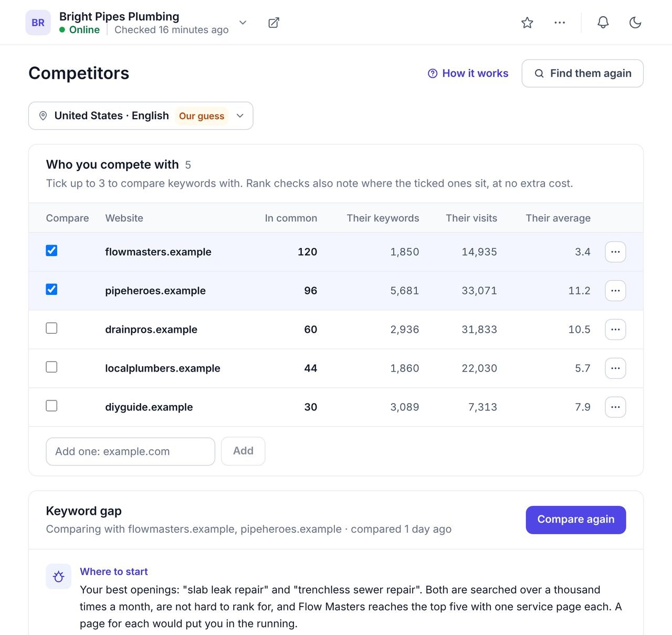
Task: Select the flowmasters.example website name
Action: point(158,252)
